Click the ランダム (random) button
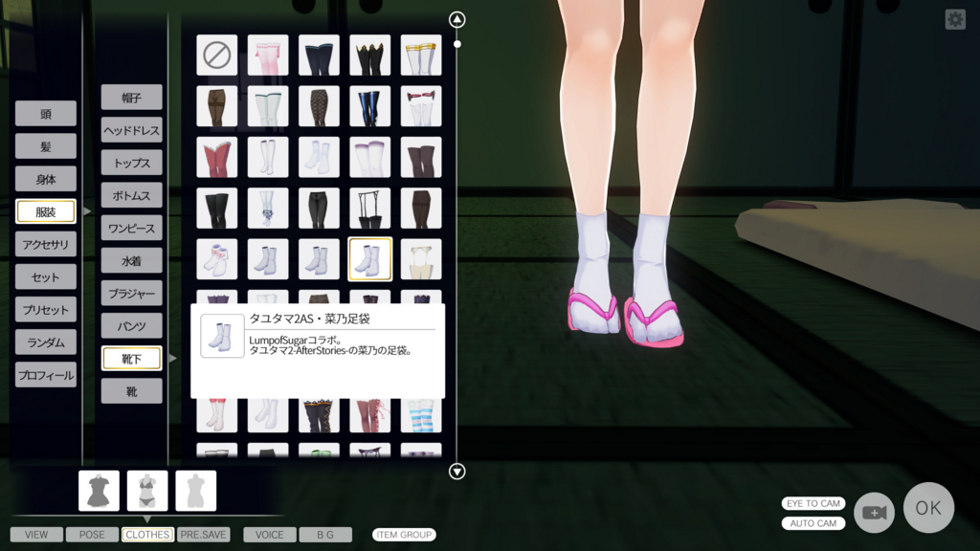Image resolution: width=980 pixels, height=551 pixels. pos(46,342)
